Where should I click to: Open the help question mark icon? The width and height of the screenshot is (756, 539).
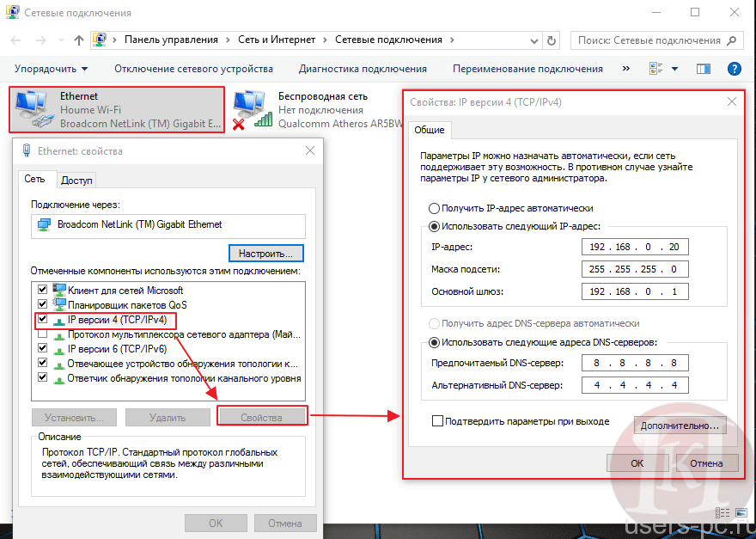pos(734,69)
